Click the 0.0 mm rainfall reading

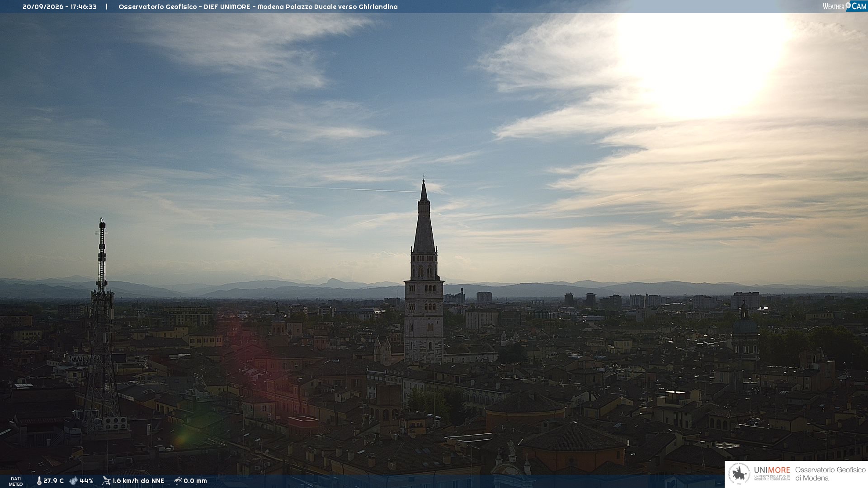pos(195,481)
